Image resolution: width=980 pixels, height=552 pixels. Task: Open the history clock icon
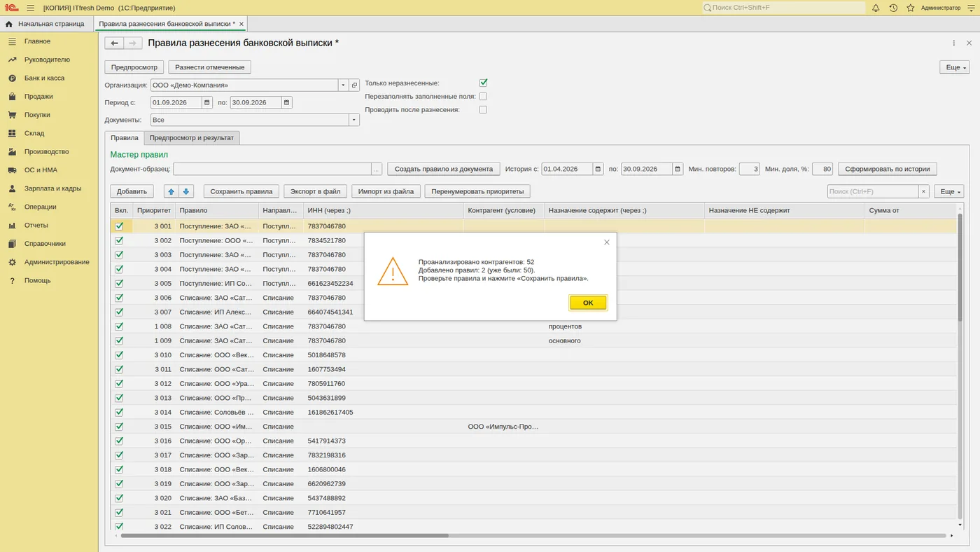coord(893,8)
